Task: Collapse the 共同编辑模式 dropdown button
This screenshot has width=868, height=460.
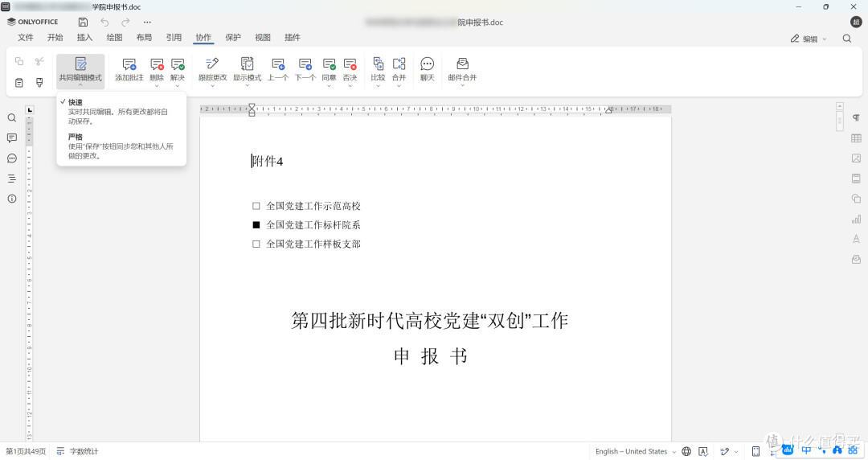Action: [x=80, y=71]
